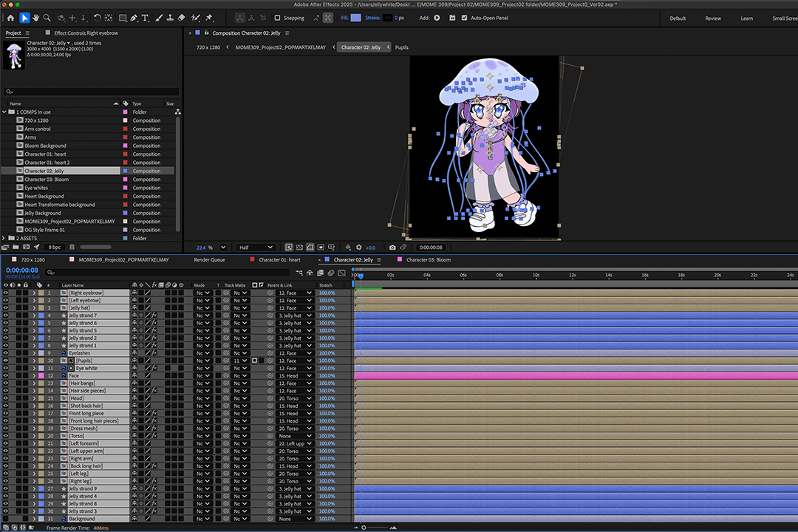Open the Face layer parent dropdown

pos(295,376)
